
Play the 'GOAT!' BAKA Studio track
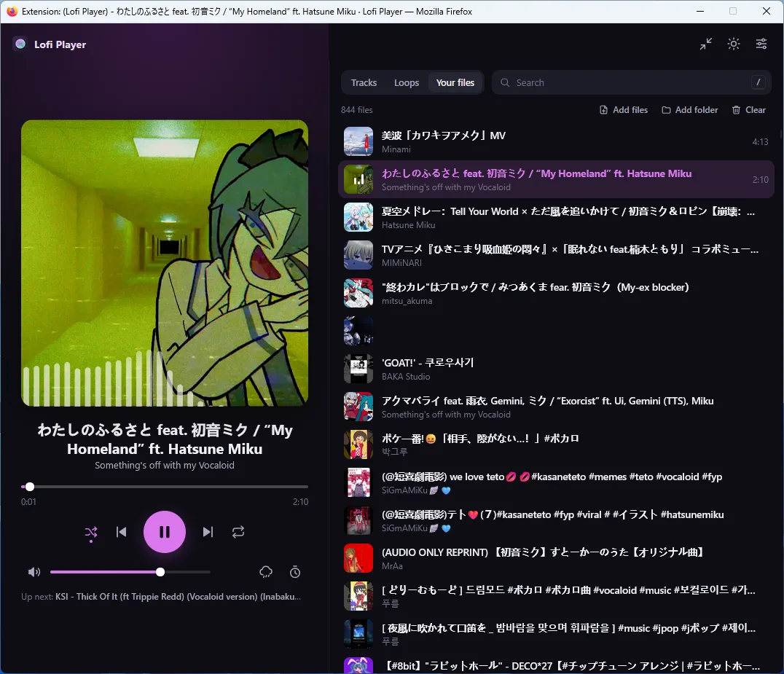556,369
